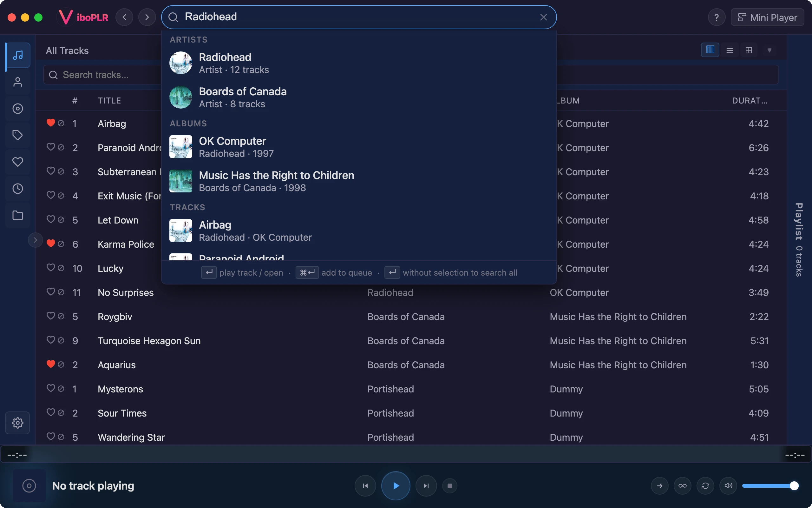Start playback with the play button
Image resolution: width=812 pixels, height=508 pixels.
(396, 486)
